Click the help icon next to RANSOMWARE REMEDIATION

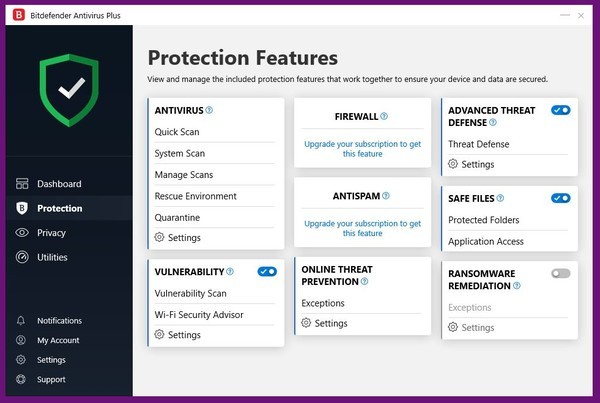coord(517,286)
